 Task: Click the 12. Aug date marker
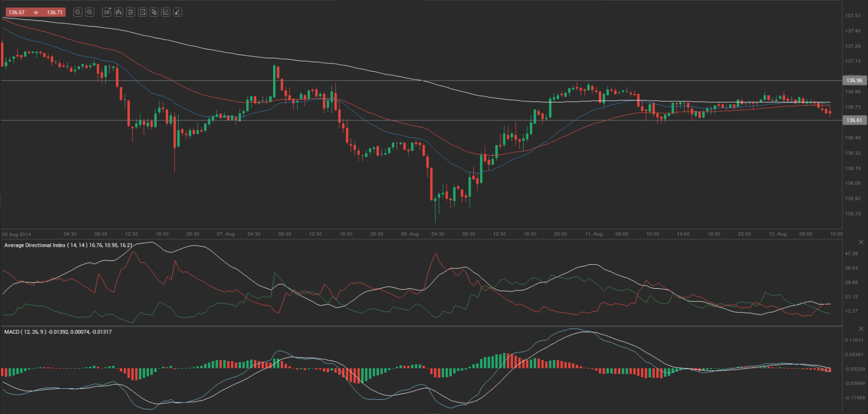click(x=777, y=234)
